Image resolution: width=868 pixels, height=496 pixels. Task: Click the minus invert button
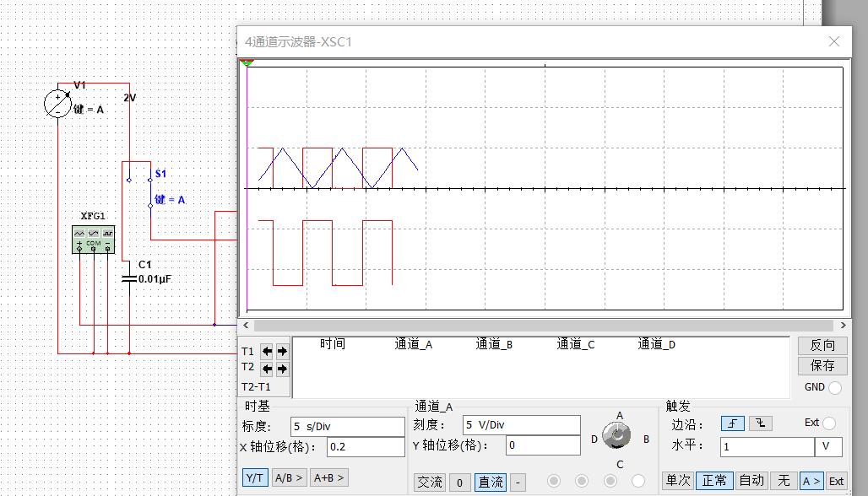[518, 483]
